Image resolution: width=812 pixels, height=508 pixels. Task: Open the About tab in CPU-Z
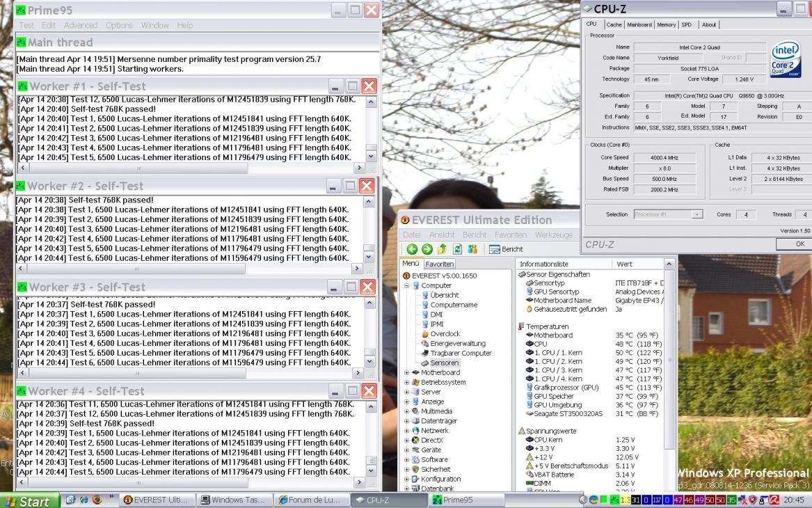tap(708, 25)
